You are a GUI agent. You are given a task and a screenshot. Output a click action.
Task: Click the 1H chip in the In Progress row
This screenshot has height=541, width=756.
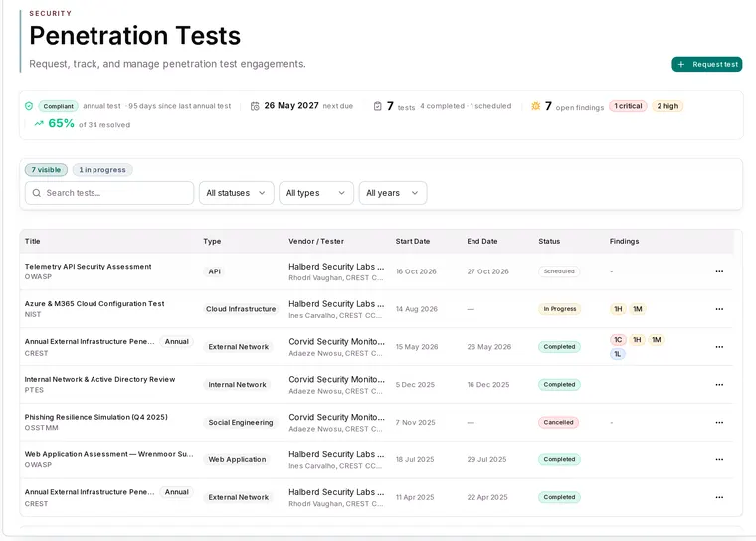[618, 309]
